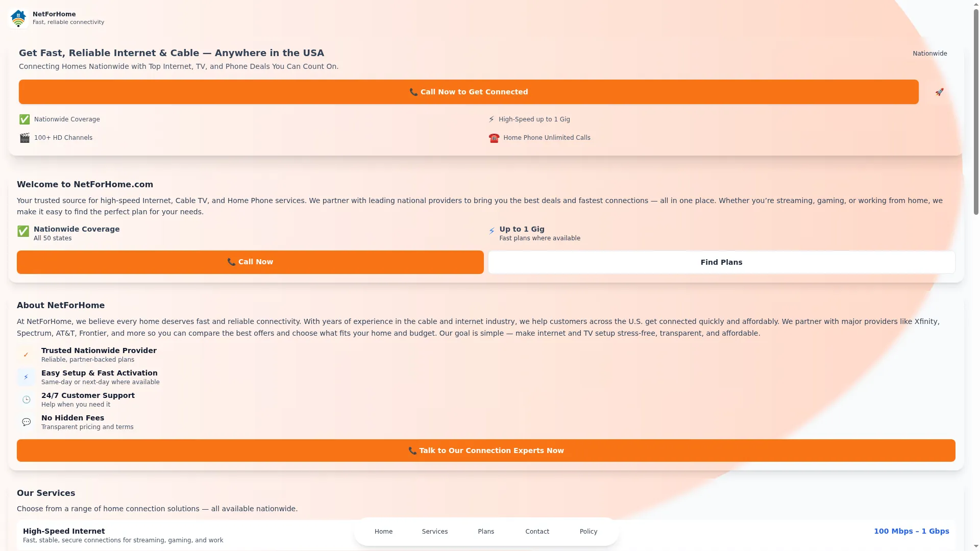980x551 pixels.
Task: Click the Call Now to Get Connected button
Action: click(469, 92)
